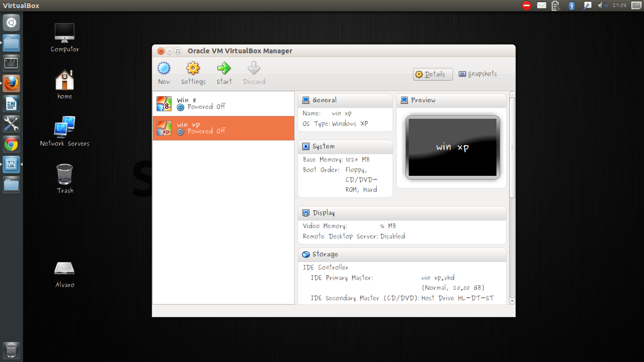The image size is (644, 362).
Task: Click the window's grey minimize button
Action: [169, 51]
